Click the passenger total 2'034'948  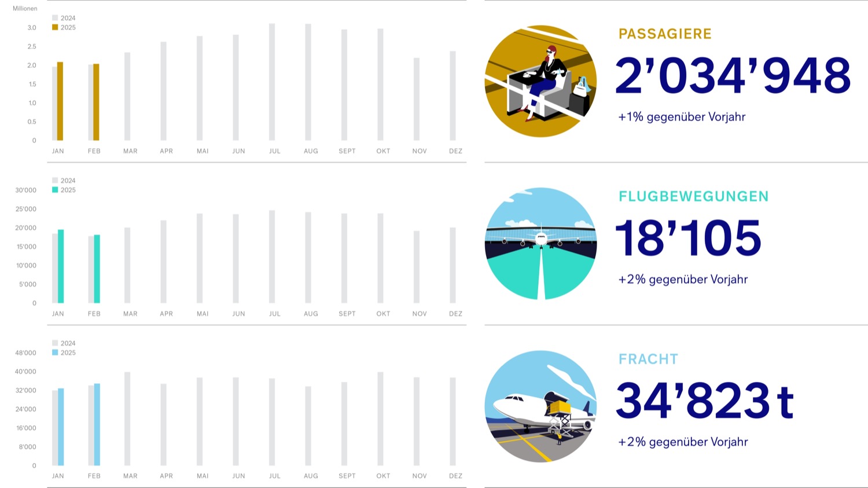(x=733, y=76)
